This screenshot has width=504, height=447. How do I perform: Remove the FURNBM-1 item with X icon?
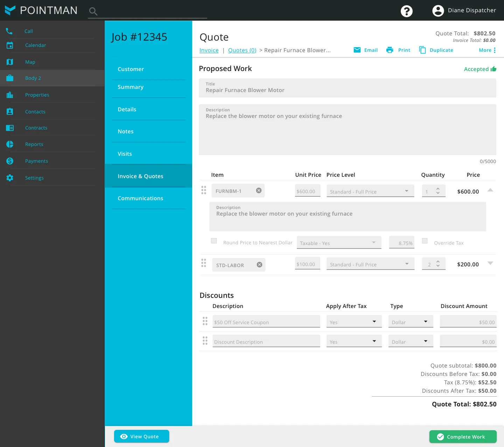[x=259, y=190]
